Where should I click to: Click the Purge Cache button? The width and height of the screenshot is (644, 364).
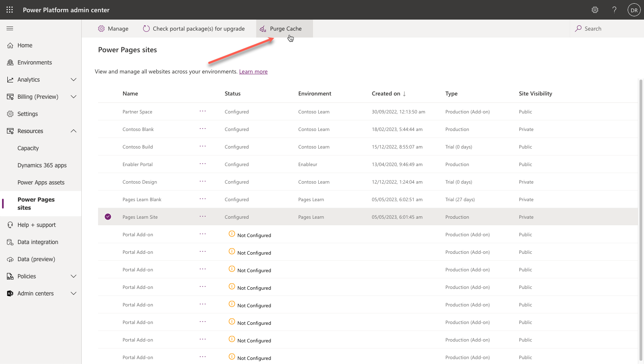(x=284, y=29)
